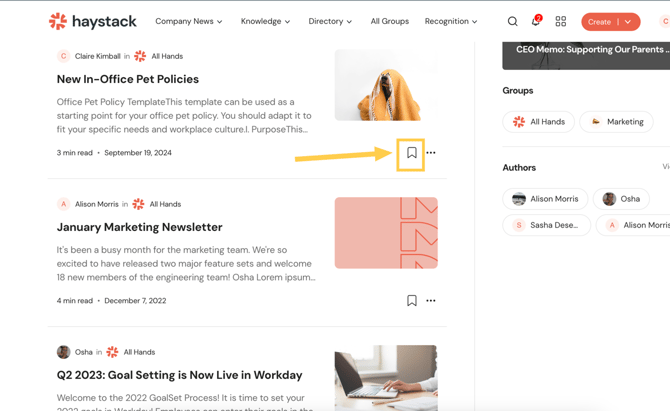Bookmark the New In-Office Pet Policies post
This screenshot has height=411, width=670.
(411, 153)
